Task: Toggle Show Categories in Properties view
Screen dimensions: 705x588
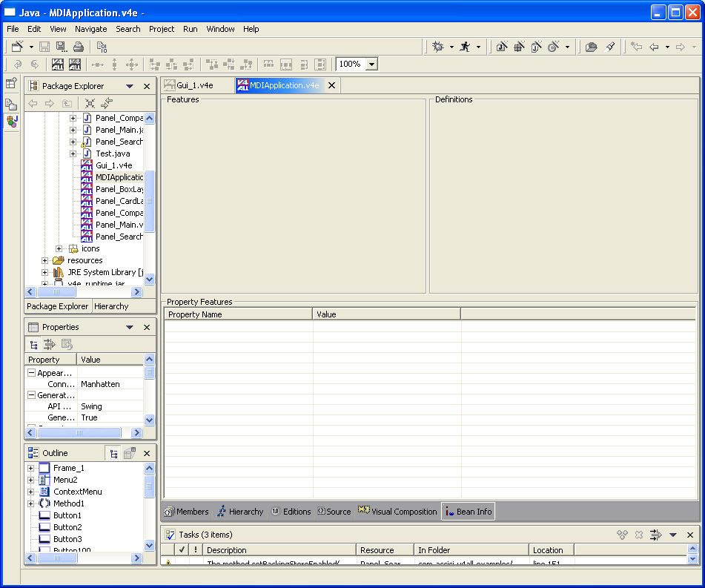Action: tap(33, 344)
